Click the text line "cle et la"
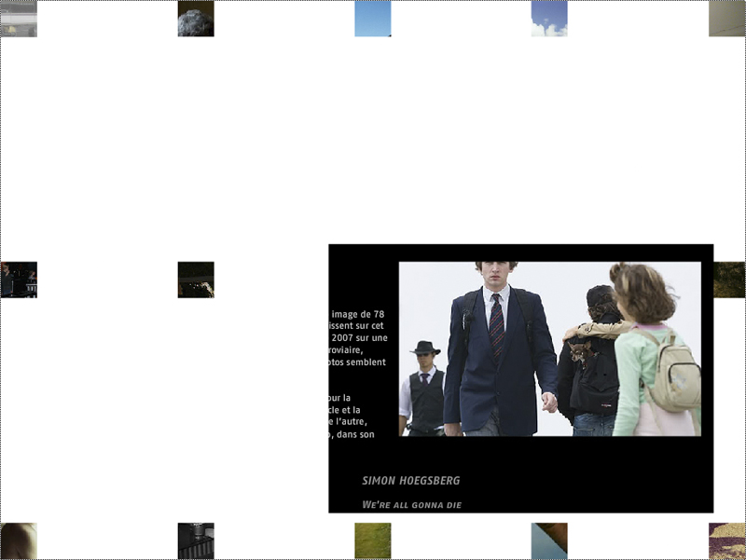The image size is (746, 560). [x=344, y=410]
